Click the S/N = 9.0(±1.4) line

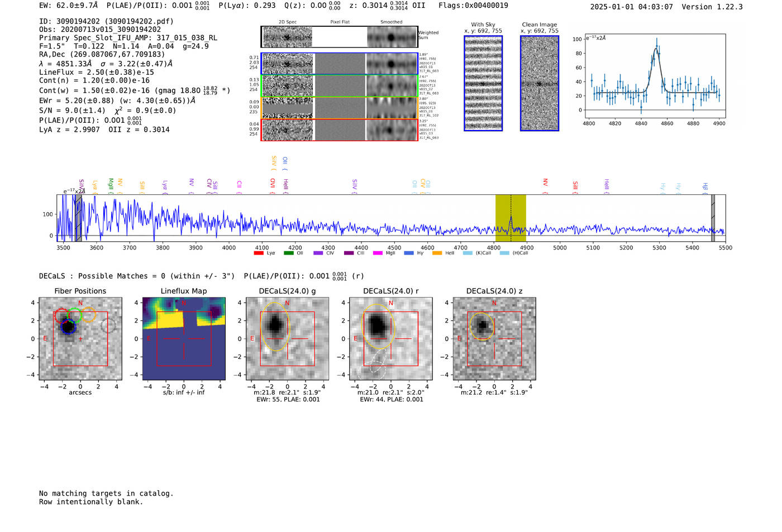pyautogui.click(x=107, y=110)
